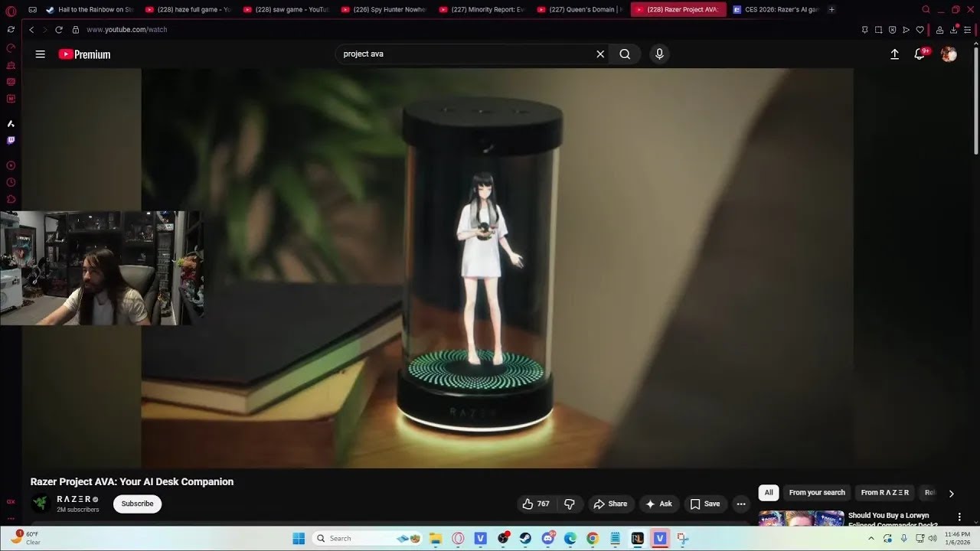This screenshot has height=551, width=980.
Task: Open the 11:46 PM clock and date
Action: 957,538
